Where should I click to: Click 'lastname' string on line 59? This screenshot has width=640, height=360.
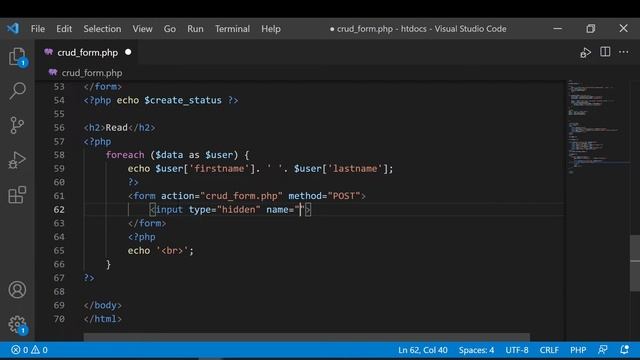pos(355,168)
